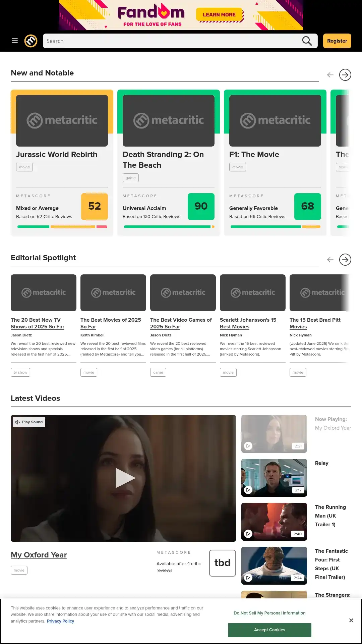Click play icon on Relay video thumbnail

[x=248, y=490]
